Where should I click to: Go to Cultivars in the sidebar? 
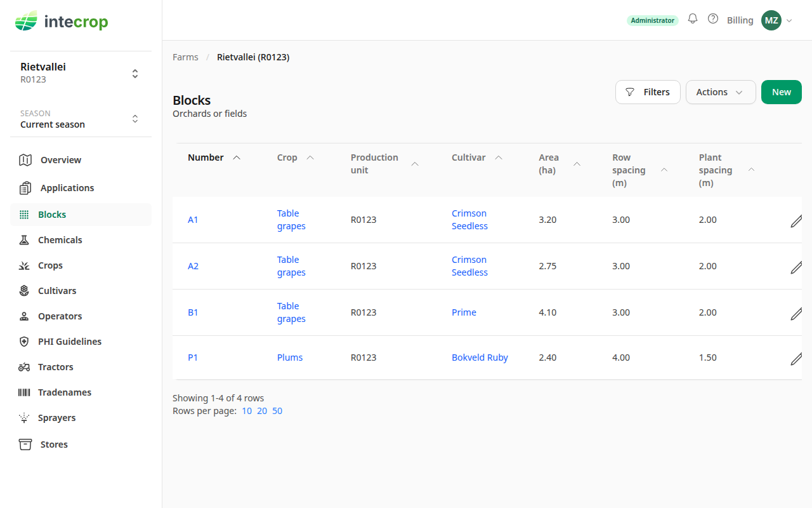(81, 291)
